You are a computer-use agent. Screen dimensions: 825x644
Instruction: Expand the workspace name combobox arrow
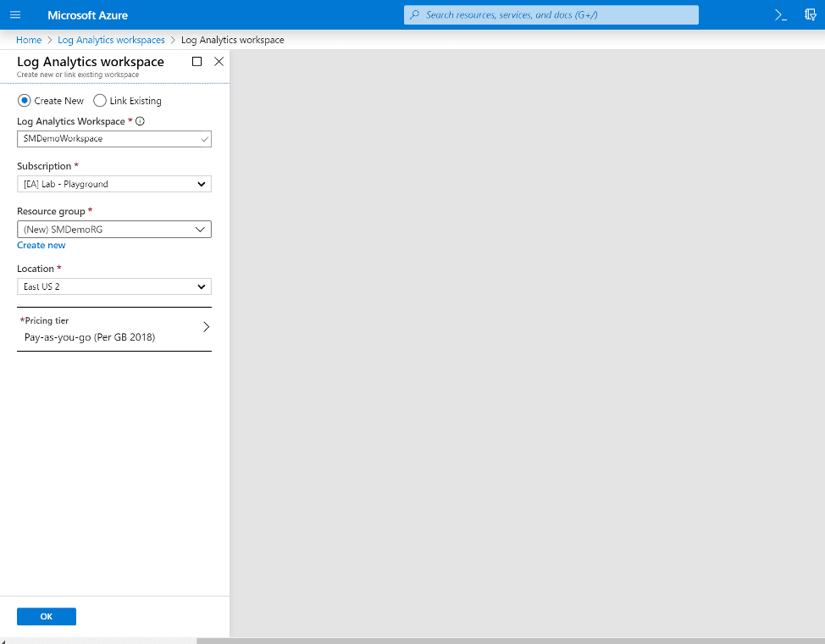pos(203,139)
